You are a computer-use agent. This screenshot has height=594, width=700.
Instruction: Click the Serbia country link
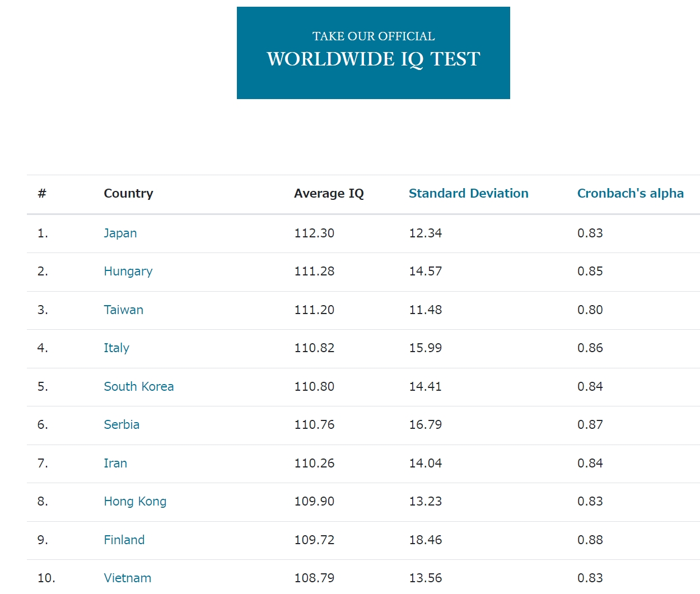[x=122, y=424]
